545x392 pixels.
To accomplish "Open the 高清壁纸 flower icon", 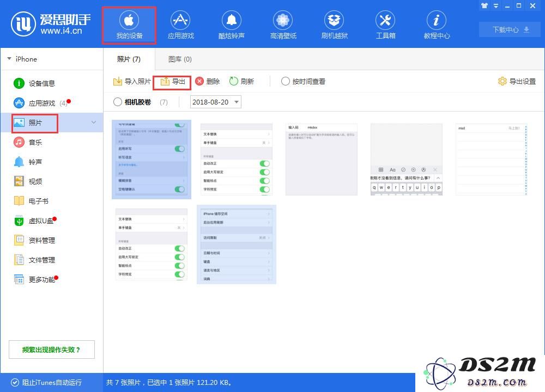I will (x=283, y=26).
